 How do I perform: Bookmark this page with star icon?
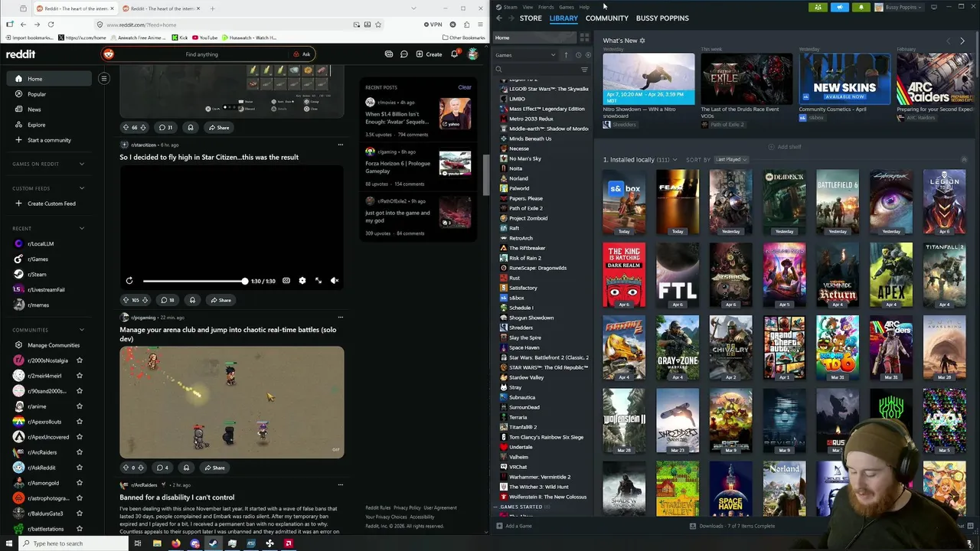tap(378, 24)
